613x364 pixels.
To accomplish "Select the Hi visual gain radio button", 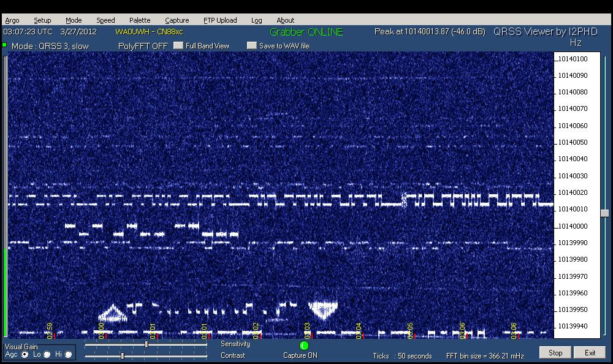I will tap(69, 354).
